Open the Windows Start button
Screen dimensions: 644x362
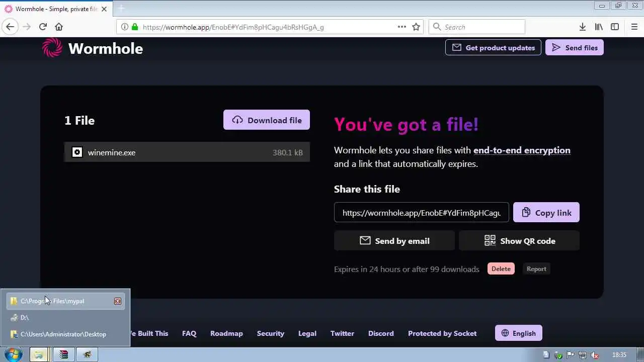pos(13,354)
